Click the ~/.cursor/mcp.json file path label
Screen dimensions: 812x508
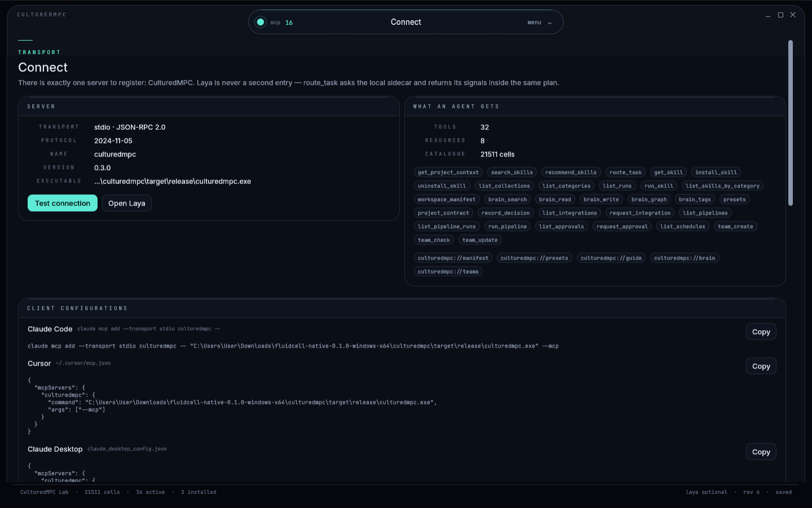(83, 364)
